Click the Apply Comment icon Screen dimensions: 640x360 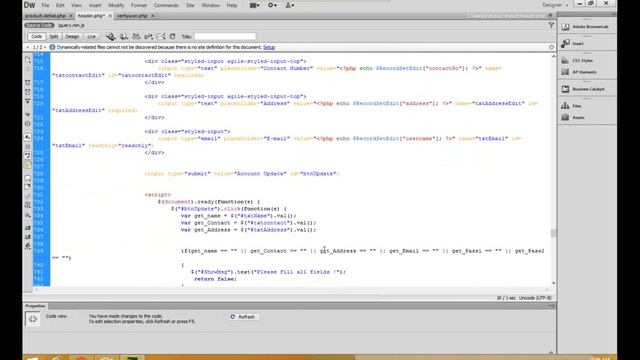tap(28, 178)
